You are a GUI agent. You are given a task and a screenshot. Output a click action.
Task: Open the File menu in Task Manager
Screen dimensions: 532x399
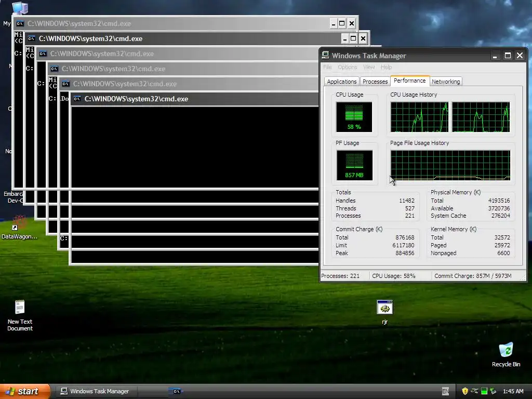(x=327, y=67)
